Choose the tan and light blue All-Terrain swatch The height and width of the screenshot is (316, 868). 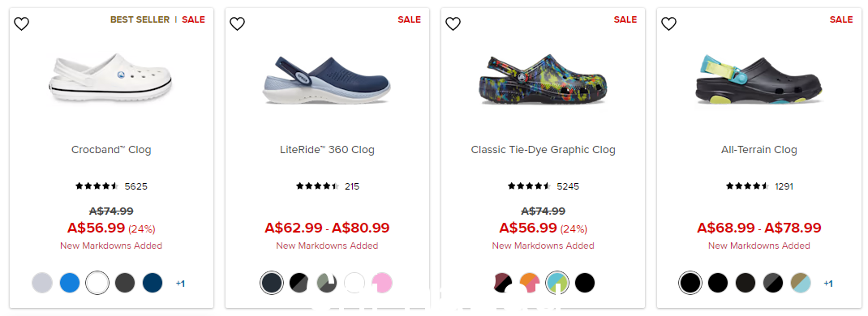(801, 283)
